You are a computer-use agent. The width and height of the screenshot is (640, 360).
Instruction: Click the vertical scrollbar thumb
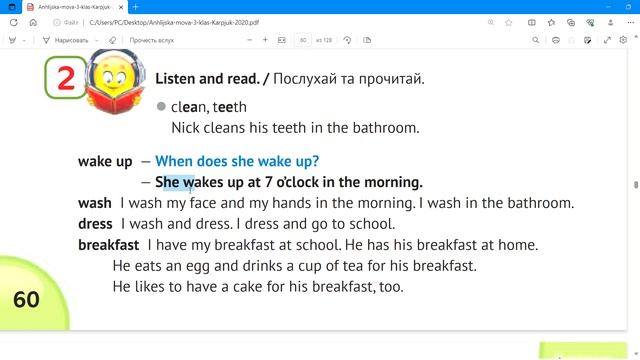coord(636,185)
